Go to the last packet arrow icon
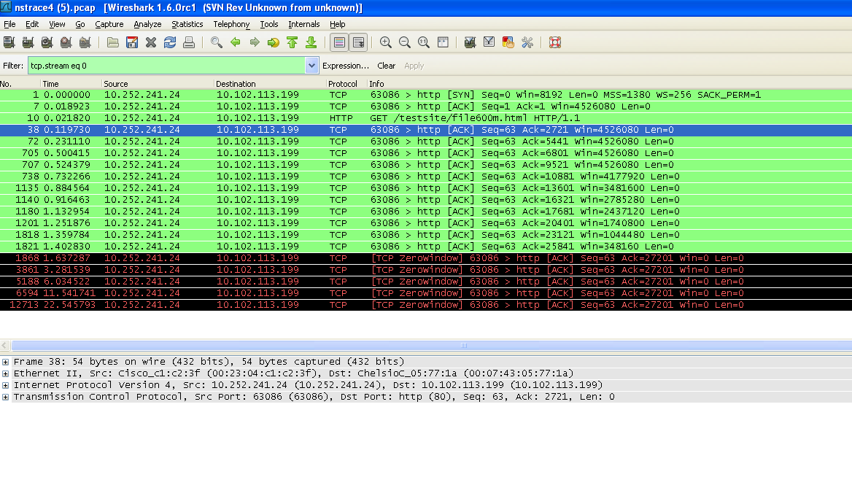This screenshot has width=852, height=504. [x=311, y=42]
